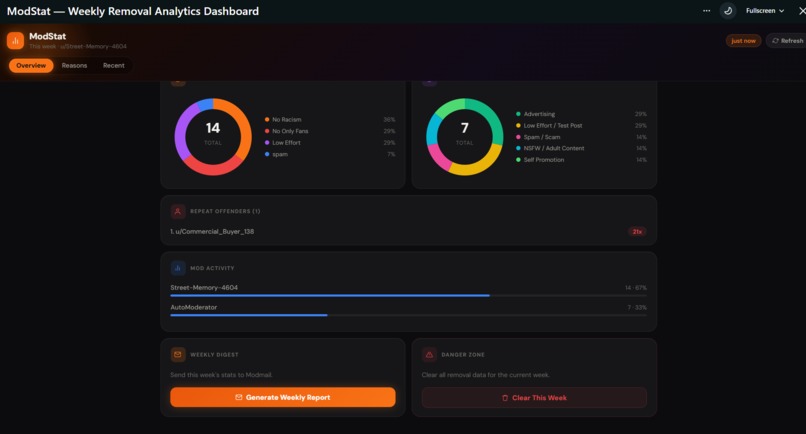Click the red 21x count badge
806x434 pixels.
(637, 232)
